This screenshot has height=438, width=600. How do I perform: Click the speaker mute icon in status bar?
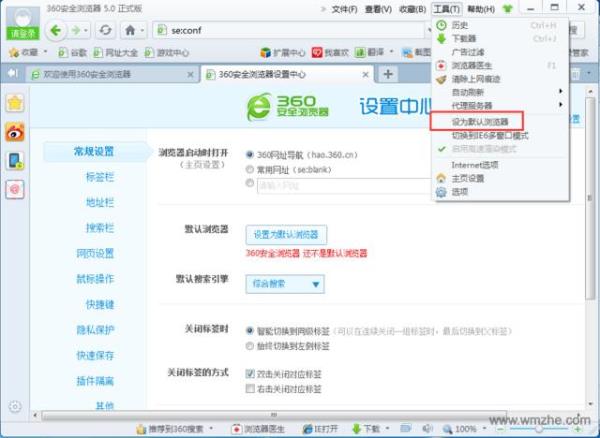(x=428, y=429)
